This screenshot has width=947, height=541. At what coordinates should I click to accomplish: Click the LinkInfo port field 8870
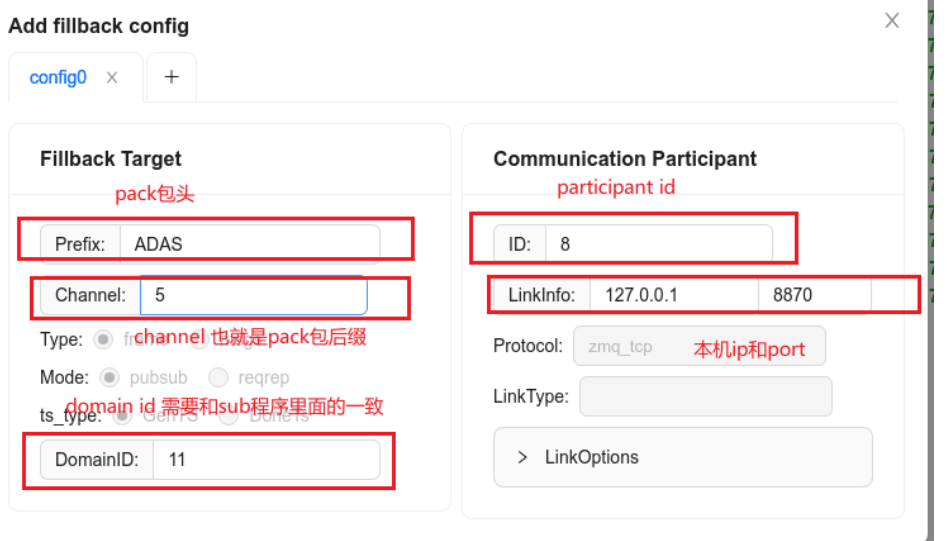tap(813, 295)
